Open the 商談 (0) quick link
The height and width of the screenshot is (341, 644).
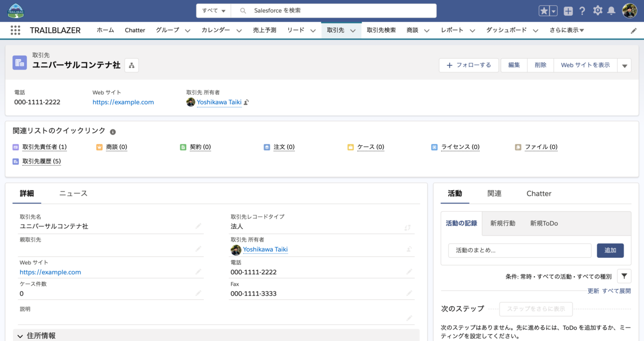click(116, 147)
